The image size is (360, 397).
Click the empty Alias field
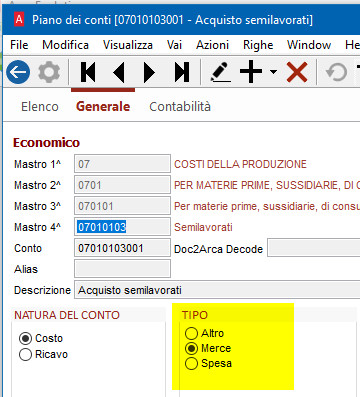coord(122,269)
